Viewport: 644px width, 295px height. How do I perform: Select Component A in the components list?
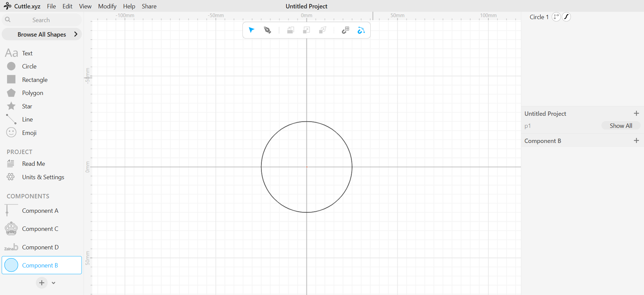[x=42, y=210]
